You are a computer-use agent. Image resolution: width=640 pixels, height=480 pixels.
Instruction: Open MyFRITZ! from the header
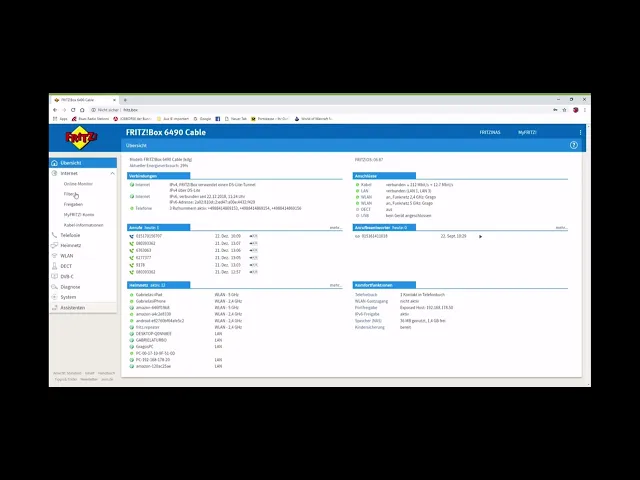click(527, 132)
